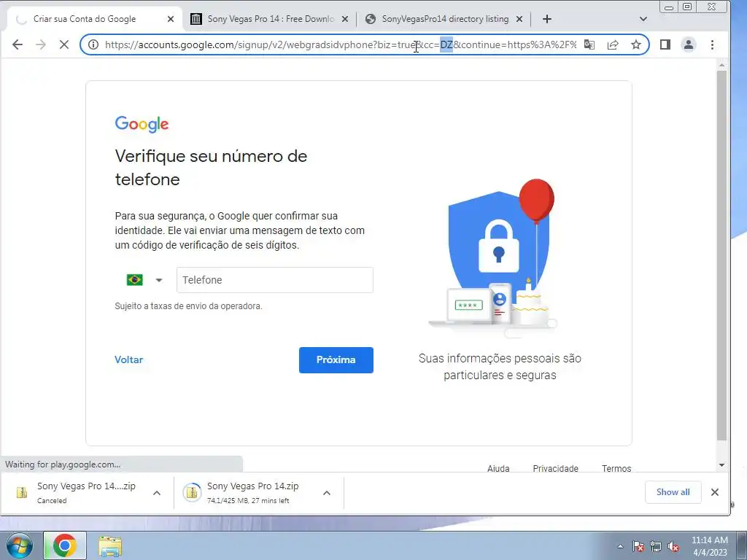View site information icon in address bar
This screenshot has height=560, width=747.
(93, 44)
